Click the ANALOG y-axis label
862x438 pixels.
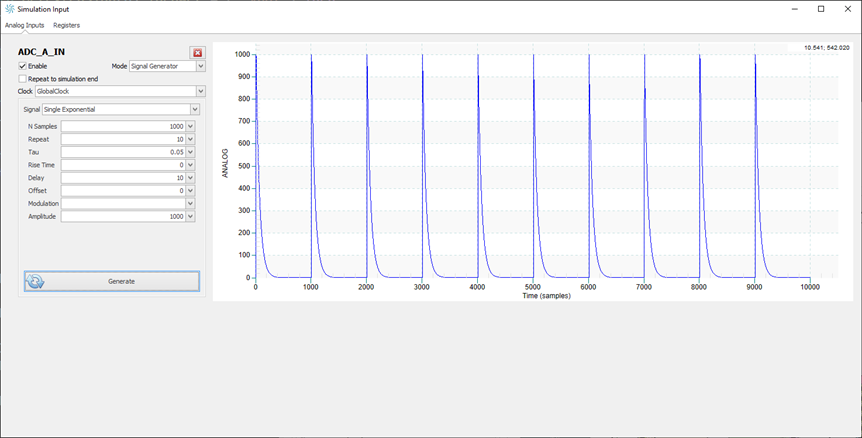pos(224,163)
